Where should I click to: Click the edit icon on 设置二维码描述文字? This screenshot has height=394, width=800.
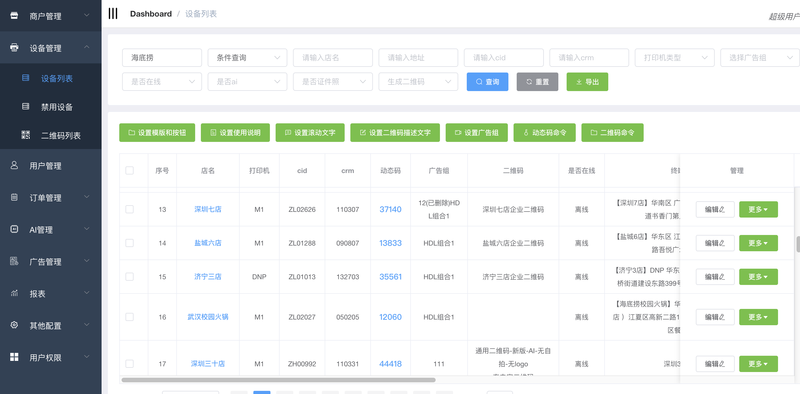point(363,133)
